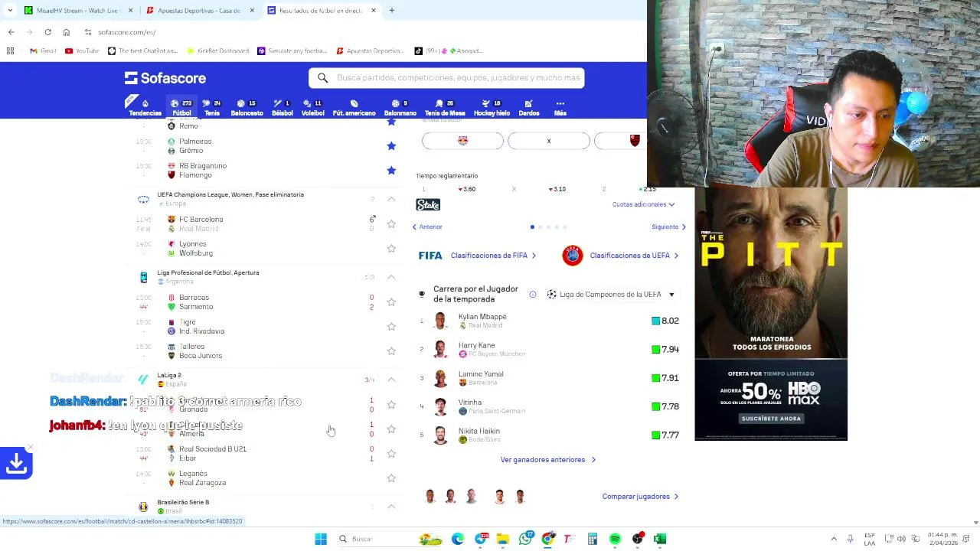
Task: Open Lamine Yamal player row
Action: [548, 378]
